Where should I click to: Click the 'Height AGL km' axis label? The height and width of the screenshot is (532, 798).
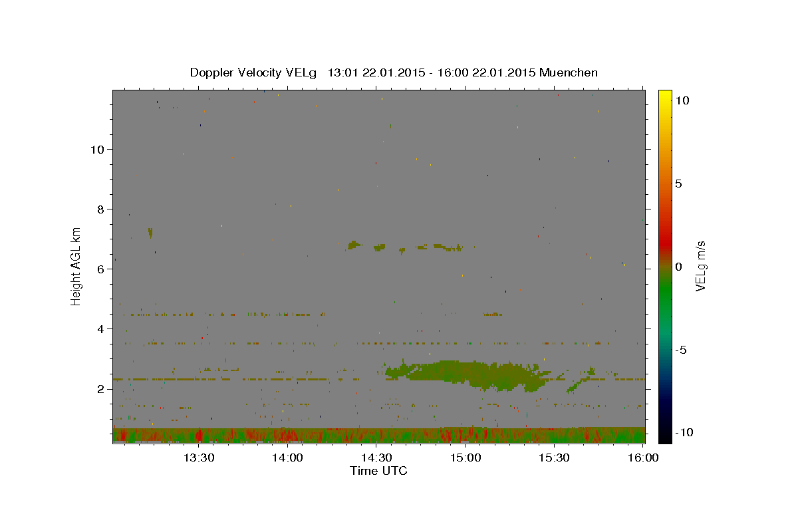click(x=76, y=265)
